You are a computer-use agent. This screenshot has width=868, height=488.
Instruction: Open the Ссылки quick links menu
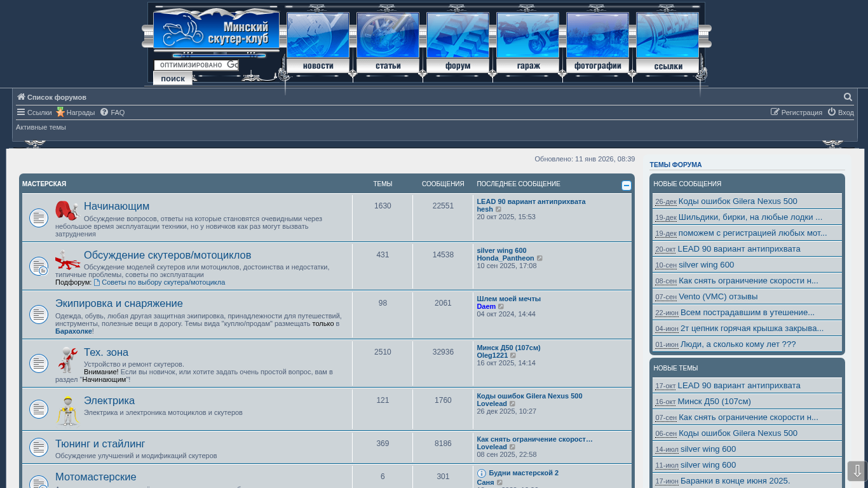34,112
